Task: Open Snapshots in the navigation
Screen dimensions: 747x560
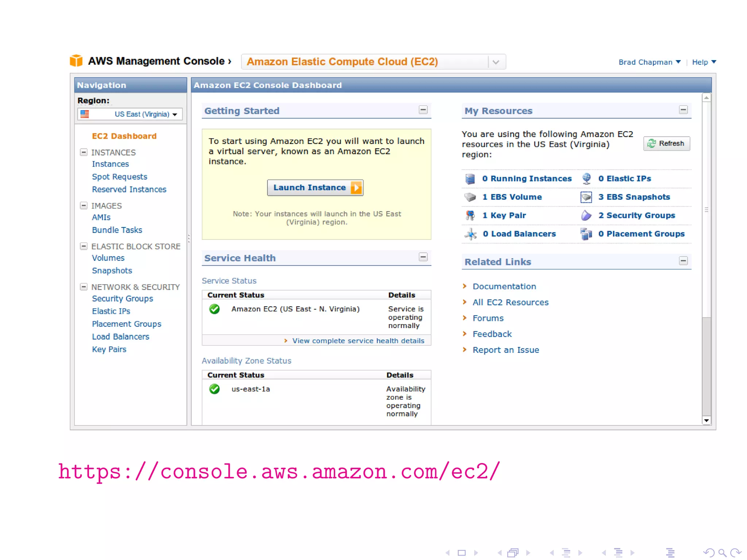Action: (112, 271)
